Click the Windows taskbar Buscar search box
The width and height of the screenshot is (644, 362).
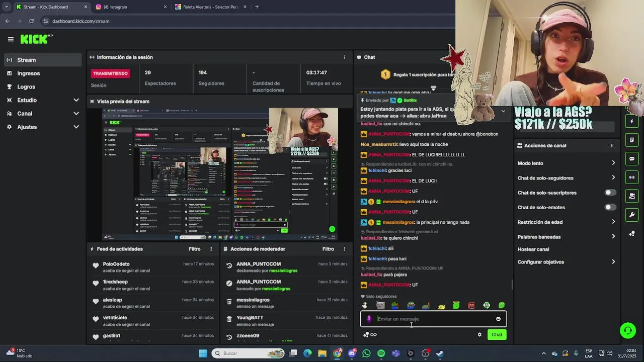[247, 353]
